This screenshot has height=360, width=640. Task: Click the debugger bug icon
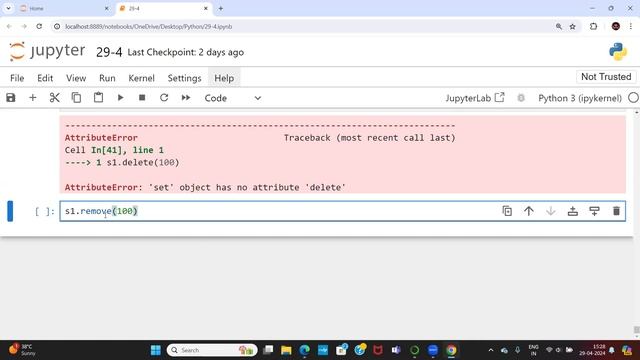click(521, 98)
